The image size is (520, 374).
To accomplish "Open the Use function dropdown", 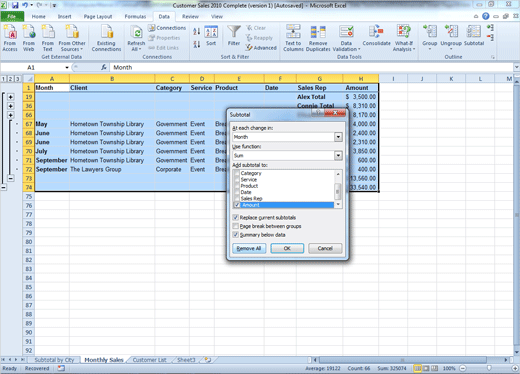I will [x=338, y=156].
